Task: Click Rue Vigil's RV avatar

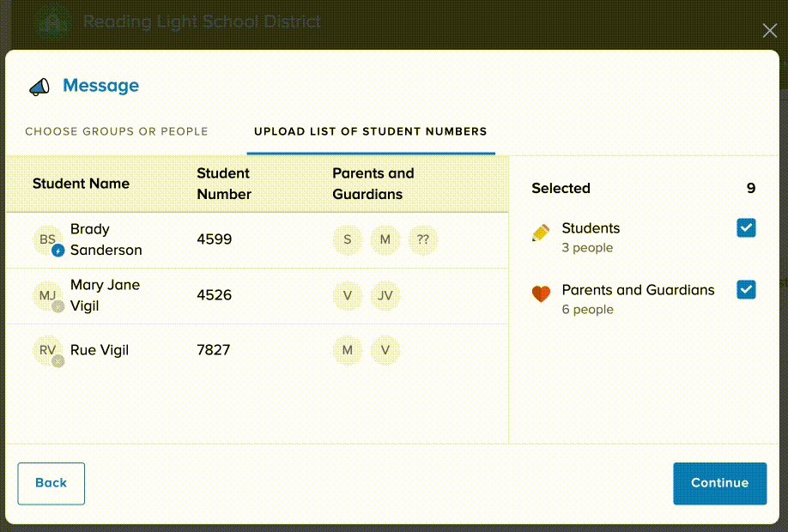Action: pos(48,350)
